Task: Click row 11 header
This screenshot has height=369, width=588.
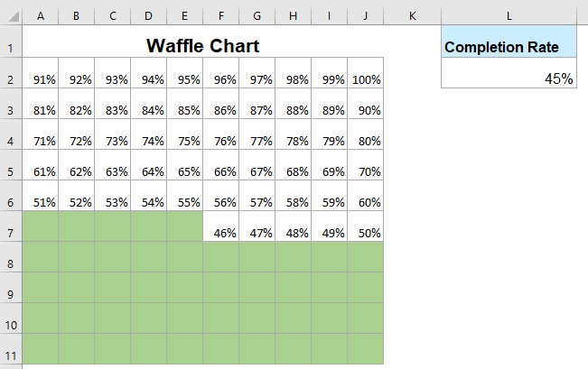Action: coord(11,350)
